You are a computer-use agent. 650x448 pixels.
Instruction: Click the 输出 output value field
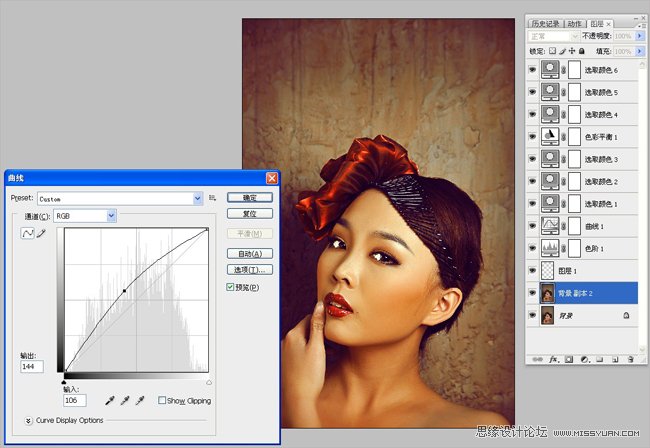click(x=32, y=366)
